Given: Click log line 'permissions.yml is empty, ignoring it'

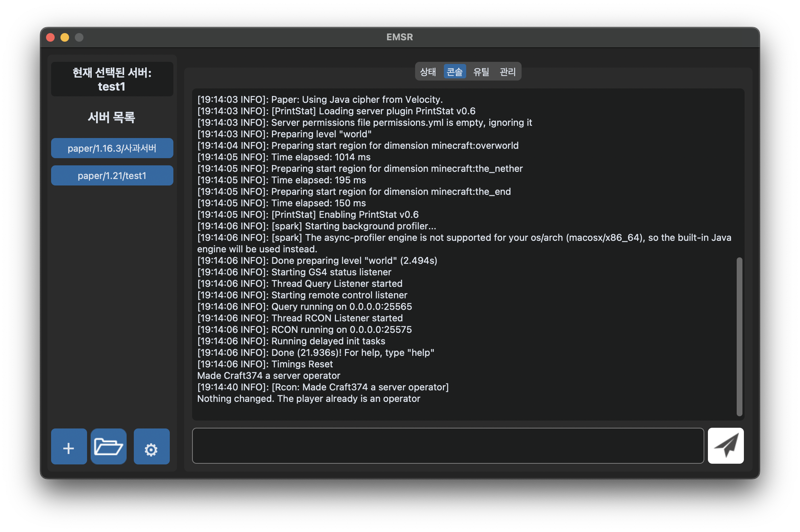Looking at the screenshot, I should pyautogui.click(x=365, y=123).
